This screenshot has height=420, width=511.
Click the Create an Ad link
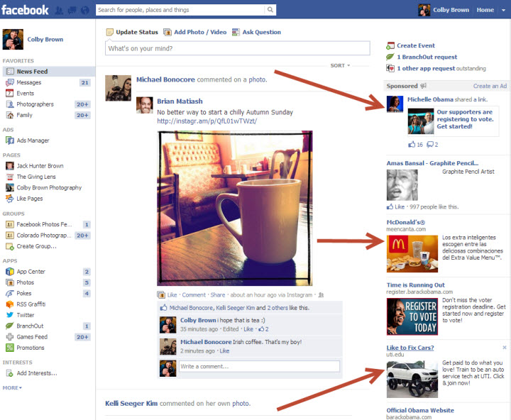click(x=490, y=86)
